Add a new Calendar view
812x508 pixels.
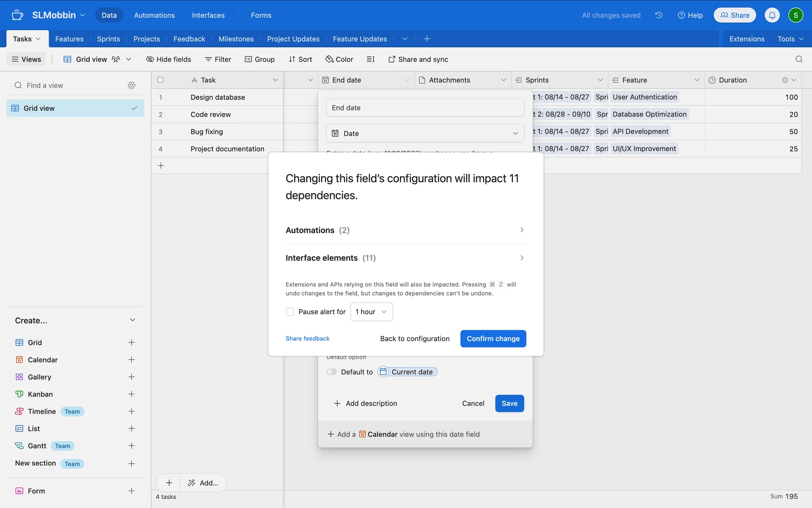(x=132, y=360)
